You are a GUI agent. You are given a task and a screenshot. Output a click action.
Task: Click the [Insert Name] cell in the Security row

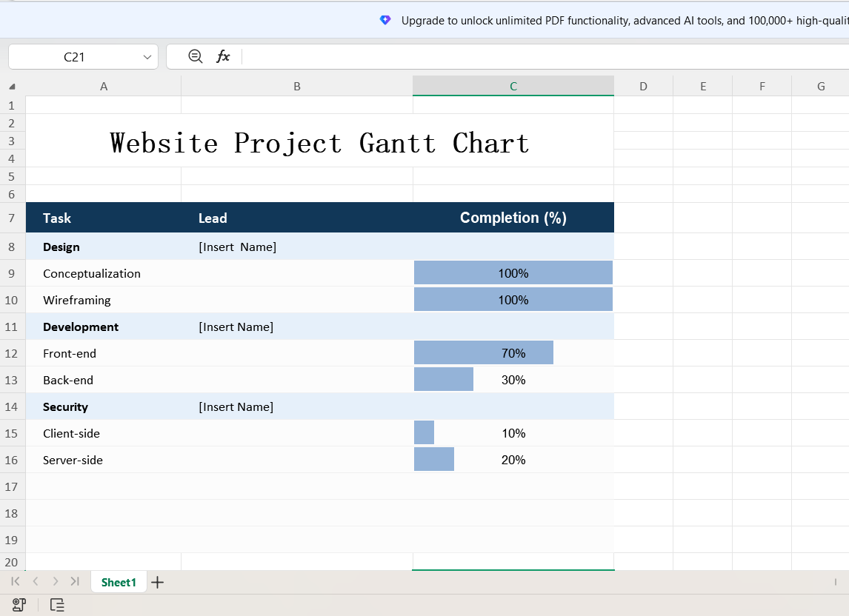[297, 407]
